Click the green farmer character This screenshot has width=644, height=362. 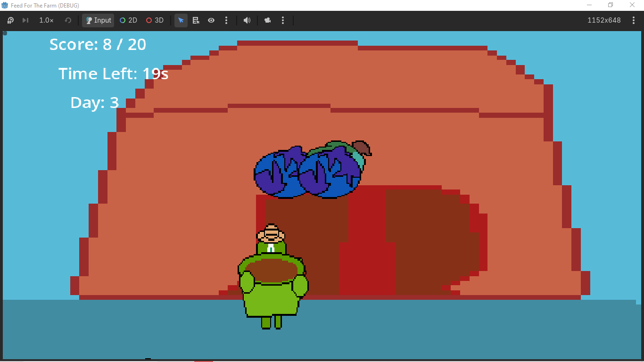(273, 277)
